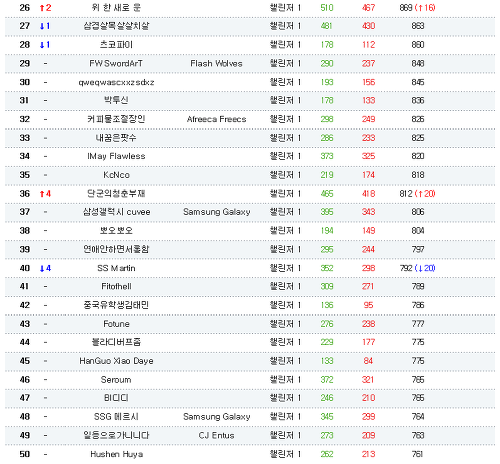Screen dimensions: 500x464
Task: Click the 136 wins value in row 42
Action: coord(327,305)
